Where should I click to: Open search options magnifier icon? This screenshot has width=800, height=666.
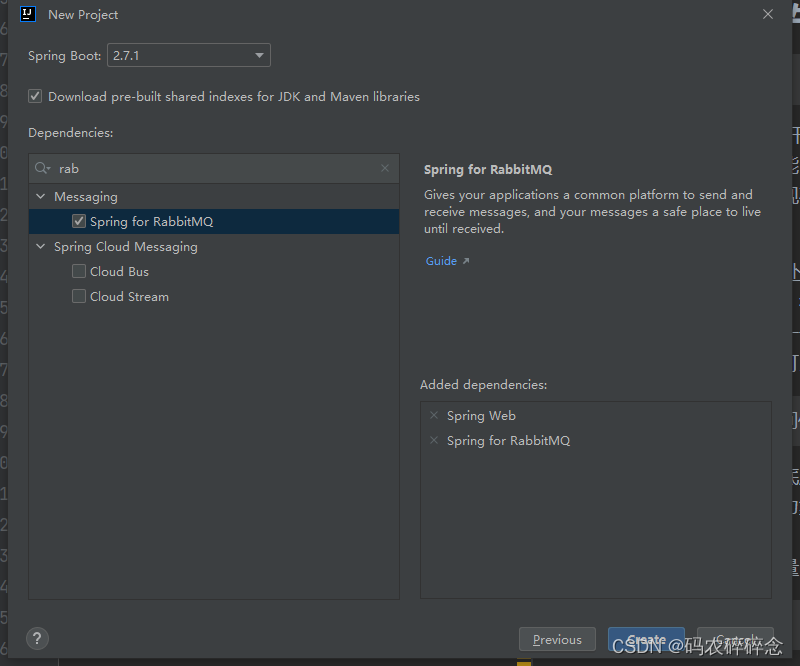click(42, 168)
